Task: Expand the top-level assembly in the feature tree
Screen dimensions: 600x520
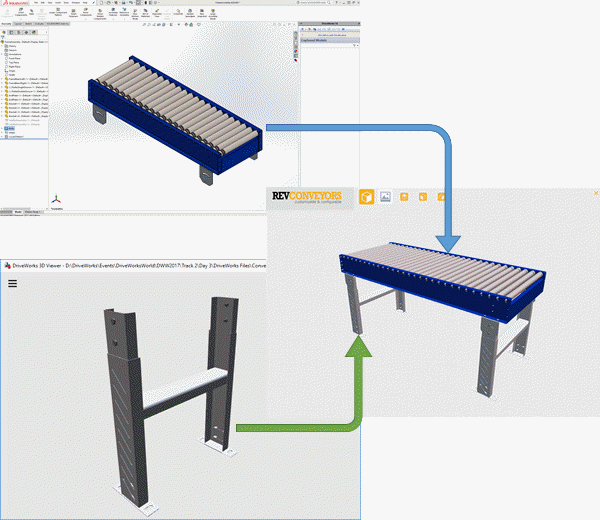Action: tap(4, 40)
